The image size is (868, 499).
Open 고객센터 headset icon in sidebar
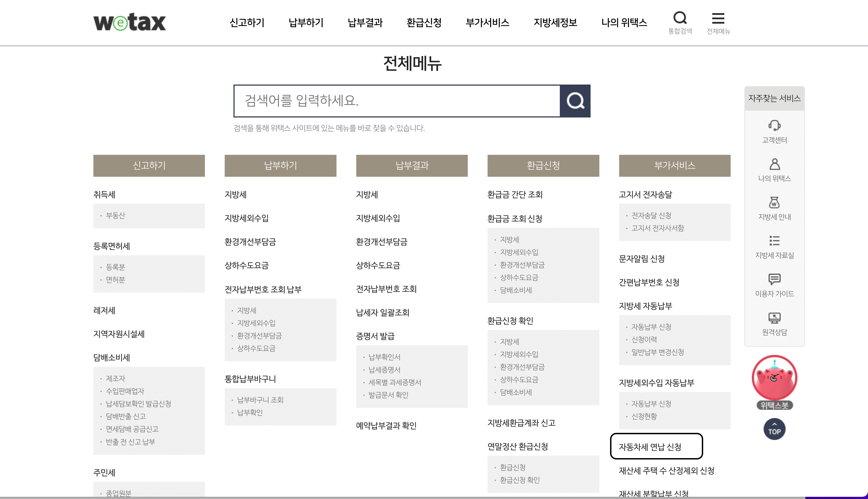tap(774, 126)
